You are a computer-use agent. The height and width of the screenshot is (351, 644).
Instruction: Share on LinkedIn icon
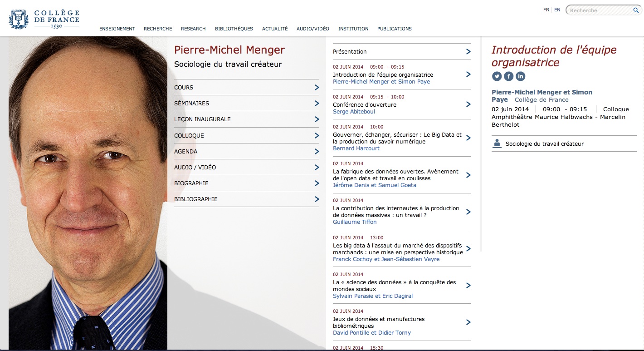tap(520, 76)
